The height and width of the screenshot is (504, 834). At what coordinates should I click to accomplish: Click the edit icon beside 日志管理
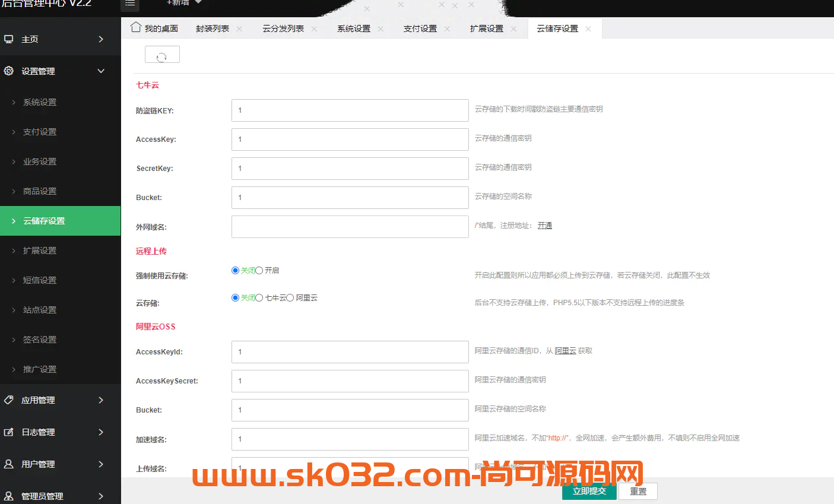tap(9, 432)
